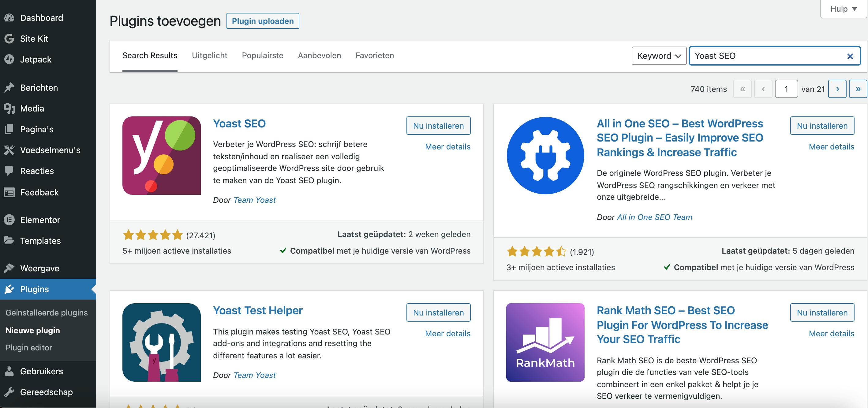This screenshot has width=868, height=408.
Task: Expand the Hulp help dropdown
Action: [844, 9]
